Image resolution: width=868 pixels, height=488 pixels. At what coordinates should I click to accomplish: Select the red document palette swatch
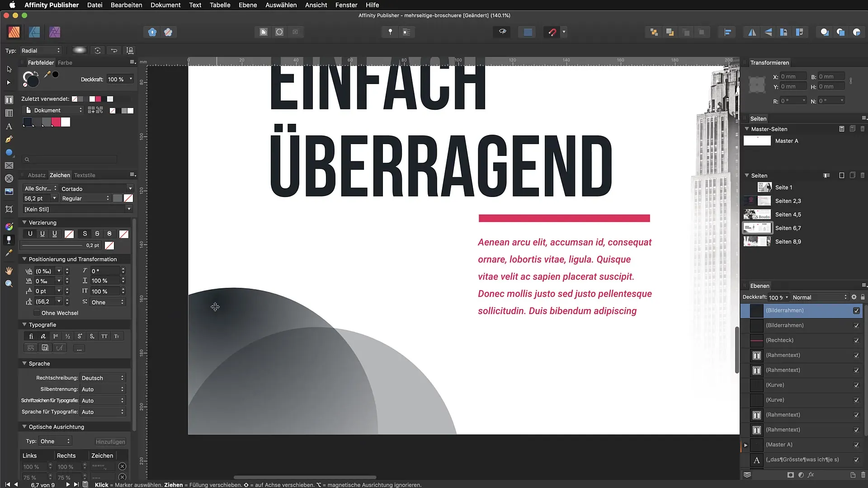click(x=56, y=122)
